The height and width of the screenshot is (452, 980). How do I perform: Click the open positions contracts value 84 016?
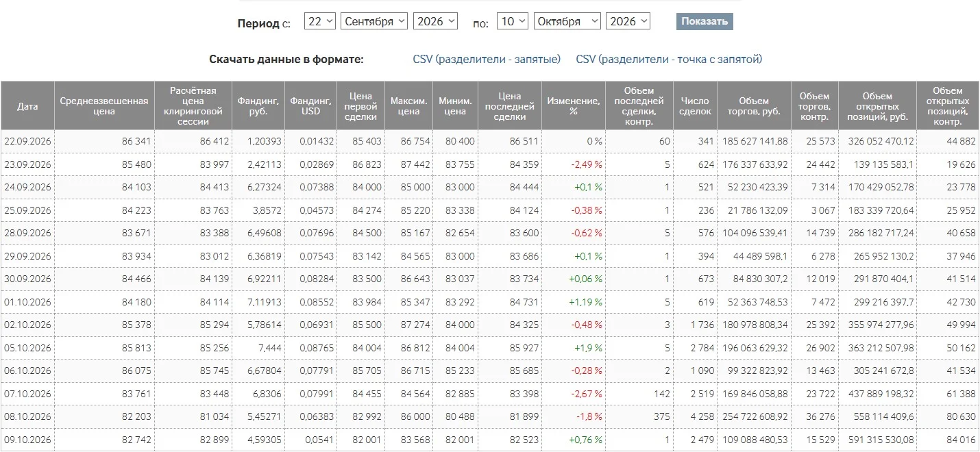(961, 440)
